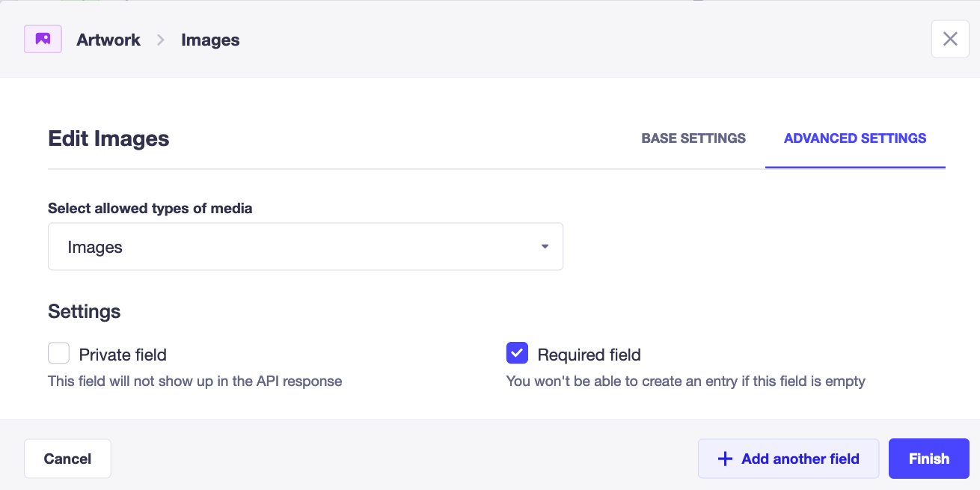Click the "Private field" label text
980x490 pixels.
[123, 355]
